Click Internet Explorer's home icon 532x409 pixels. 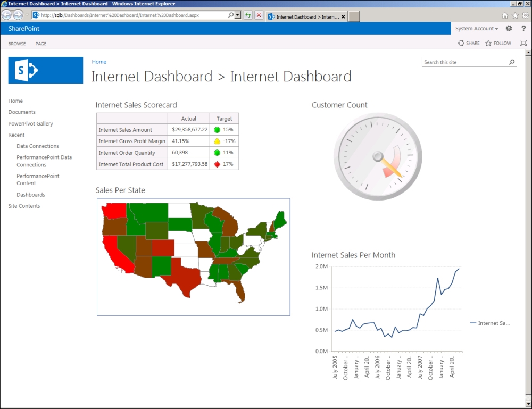coord(504,15)
